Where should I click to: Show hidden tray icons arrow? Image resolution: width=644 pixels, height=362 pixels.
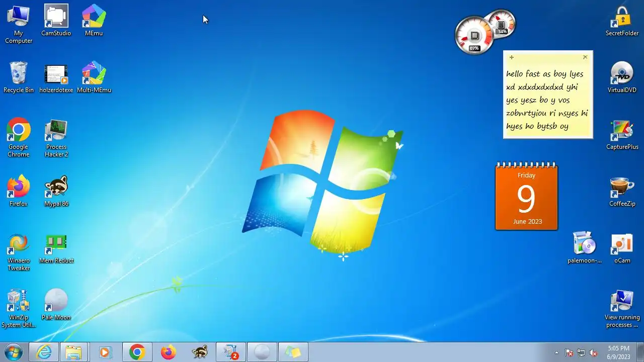point(556,352)
